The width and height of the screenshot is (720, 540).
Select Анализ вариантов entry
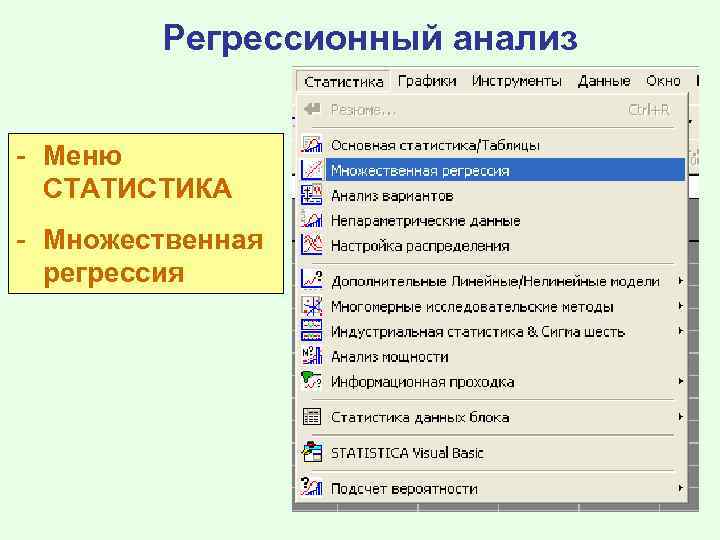[x=493, y=195]
